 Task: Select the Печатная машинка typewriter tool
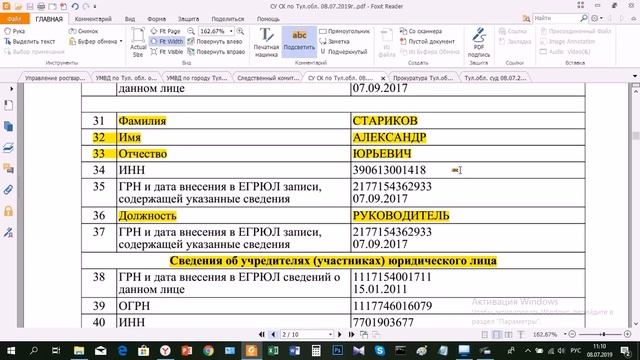tap(266, 42)
